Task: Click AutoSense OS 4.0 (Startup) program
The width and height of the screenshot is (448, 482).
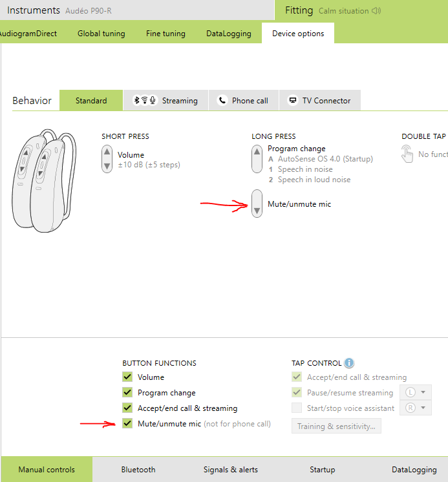Action: point(325,159)
